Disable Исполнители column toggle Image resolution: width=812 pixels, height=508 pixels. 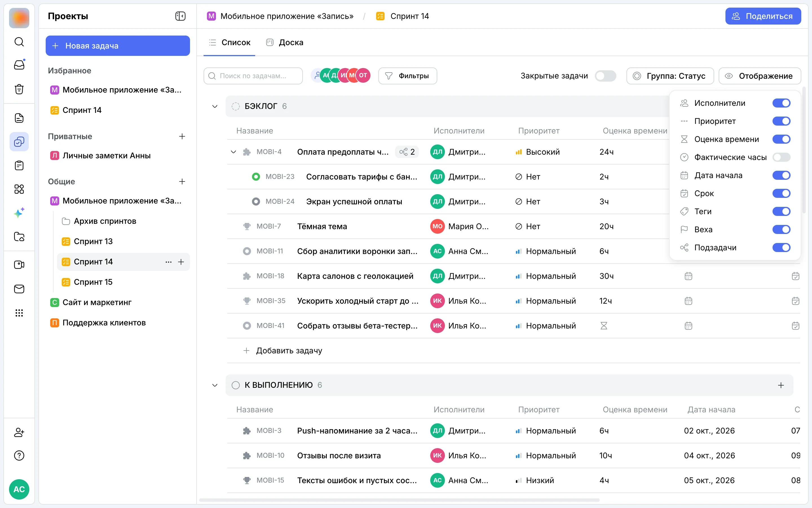(782, 103)
